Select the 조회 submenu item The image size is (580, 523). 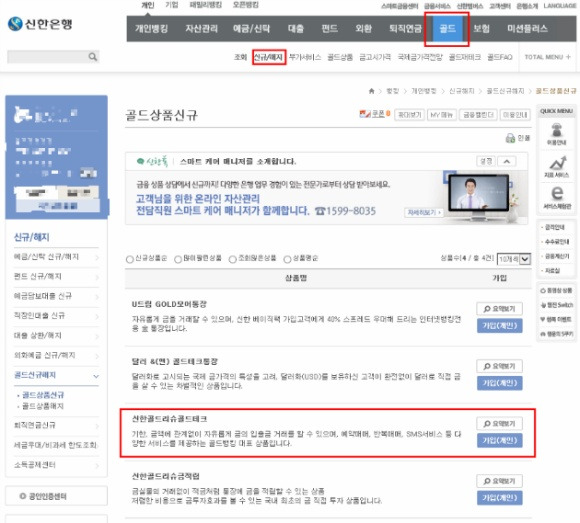click(x=240, y=57)
